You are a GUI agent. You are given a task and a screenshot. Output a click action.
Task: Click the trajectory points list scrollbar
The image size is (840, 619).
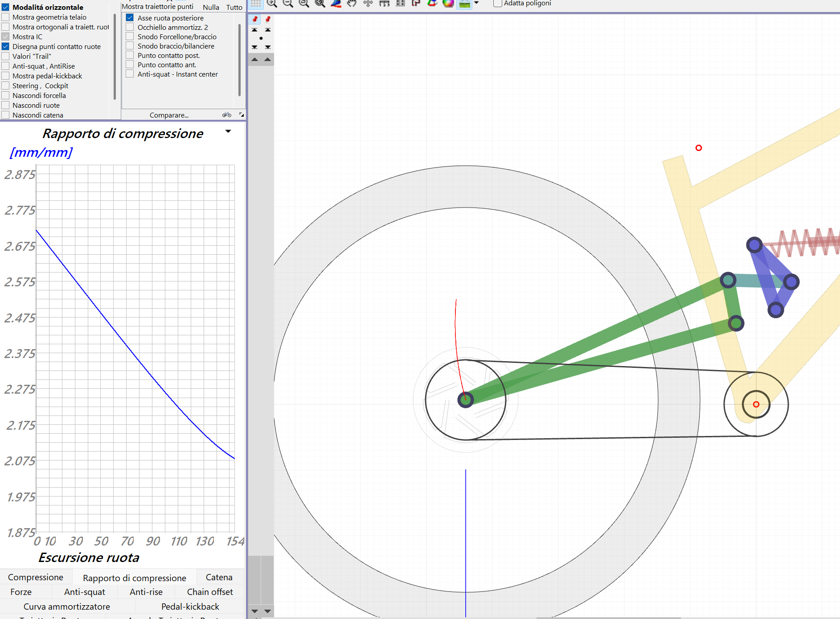click(x=239, y=60)
